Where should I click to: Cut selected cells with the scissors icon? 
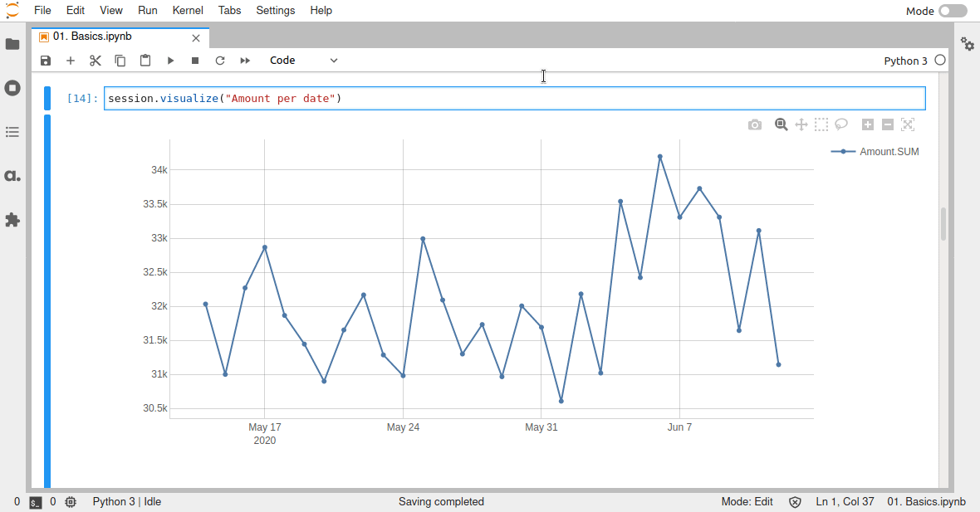coord(95,61)
